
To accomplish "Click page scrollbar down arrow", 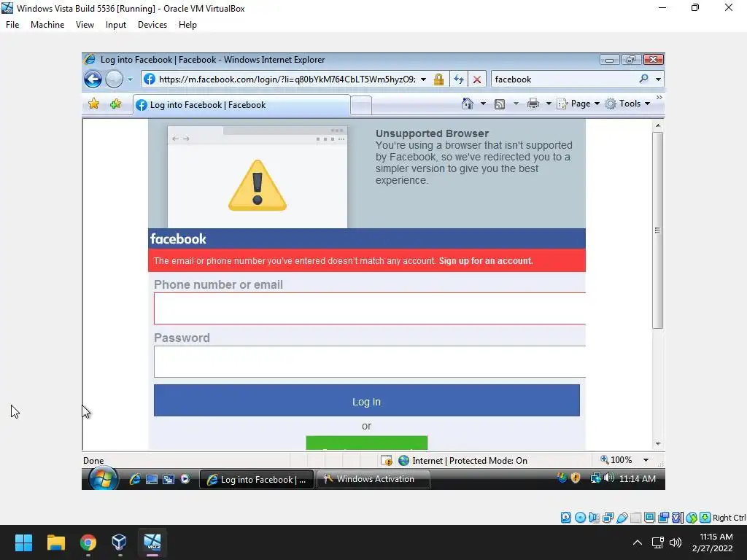I will pyautogui.click(x=658, y=443).
